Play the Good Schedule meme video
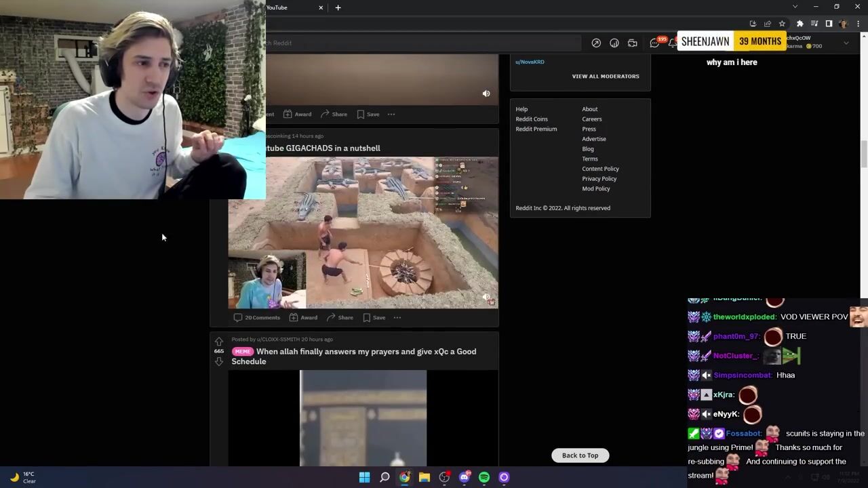Viewport: 868px width, 488px height. tap(363, 418)
